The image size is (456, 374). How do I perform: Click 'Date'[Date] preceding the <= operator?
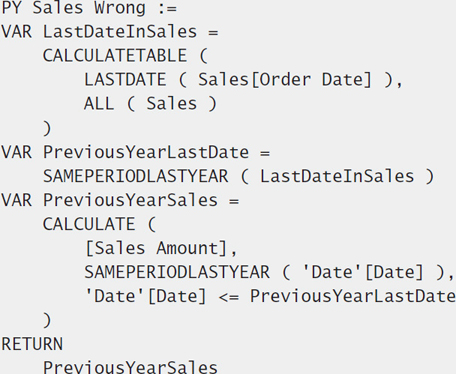click(x=146, y=296)
